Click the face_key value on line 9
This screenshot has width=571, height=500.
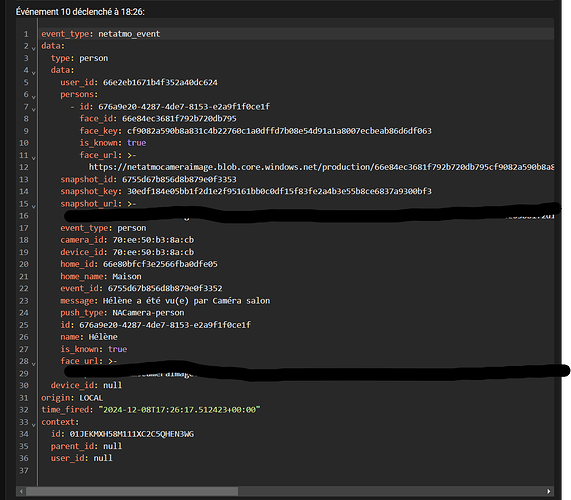click(x=279, y=131)
